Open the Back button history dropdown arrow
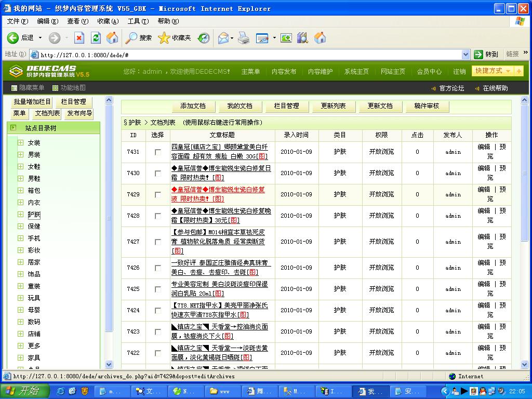532x399 pixels. click(40, 37)
